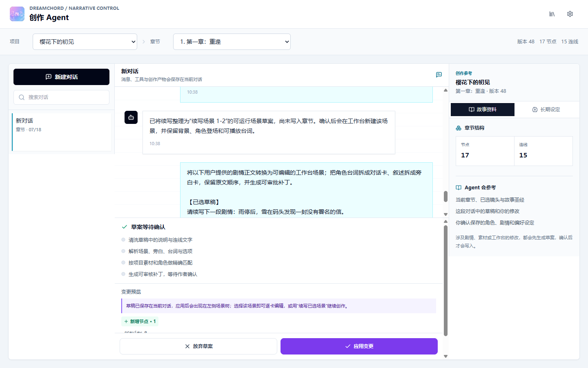
Task: Click the search magnifier icon
Action: pos(22,97)
